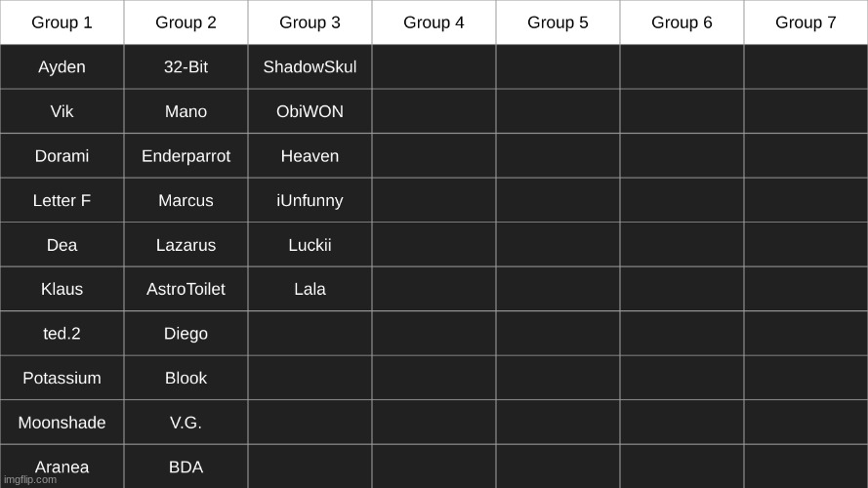Select the cell containing Ayden
This screenshot has height=488, width=868.
[x=62, y=67]
